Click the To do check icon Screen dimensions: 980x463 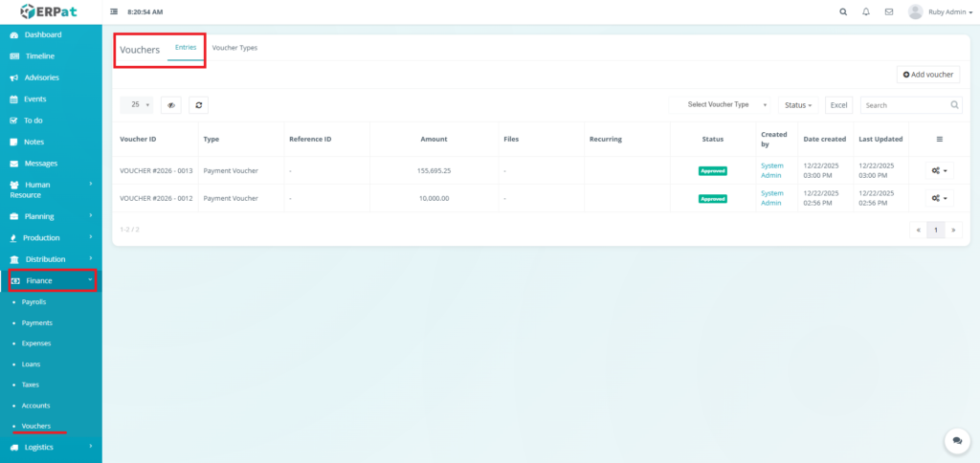coord(13,121)
